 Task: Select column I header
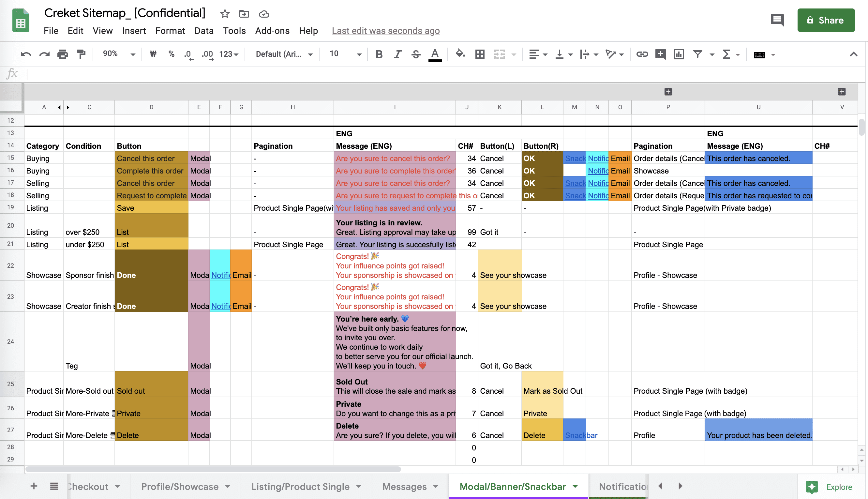tap(395, 107)
